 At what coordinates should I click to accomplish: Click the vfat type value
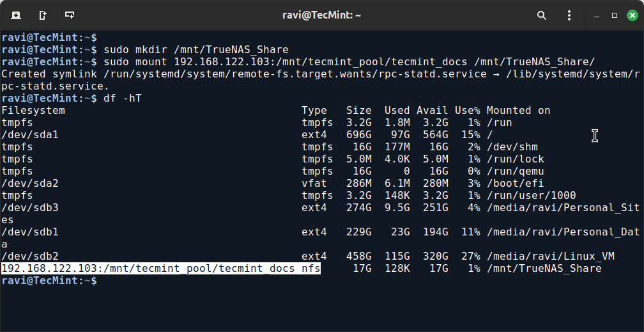coord(314,184)
